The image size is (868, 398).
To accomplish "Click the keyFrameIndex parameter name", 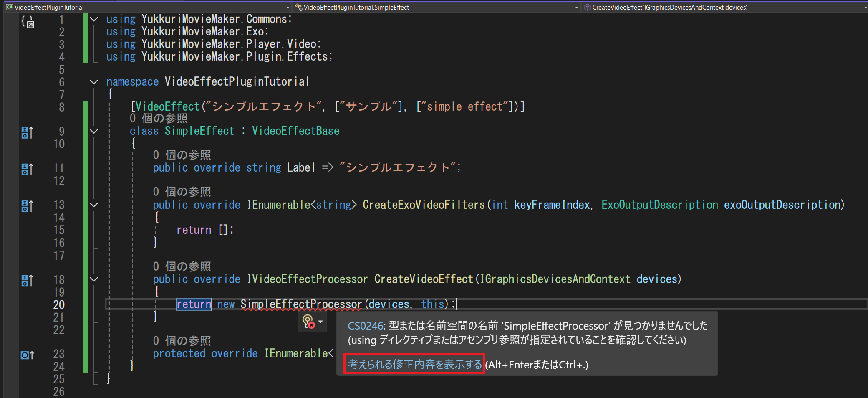I will [552, 205].
